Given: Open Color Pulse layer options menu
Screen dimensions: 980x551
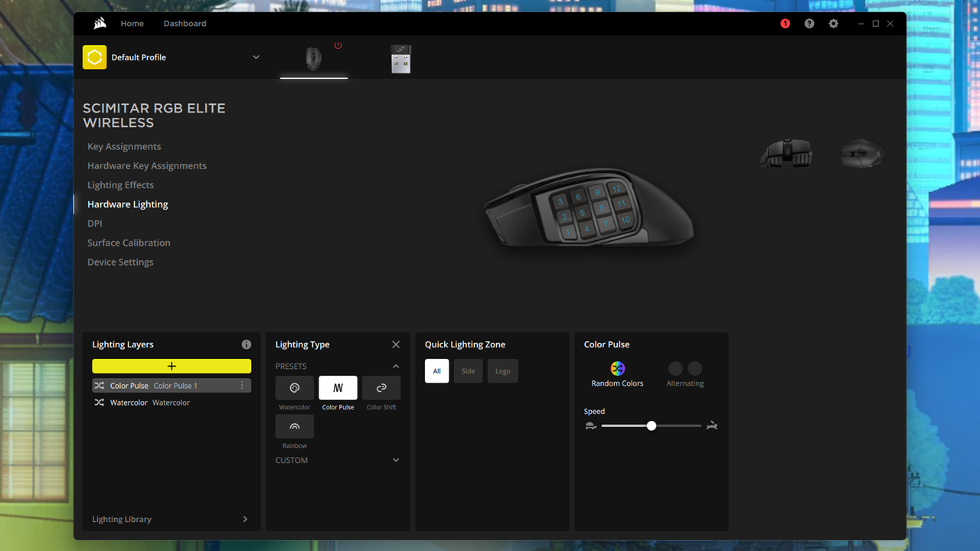Looking at the screenshot, I should [x=242, y=386].
